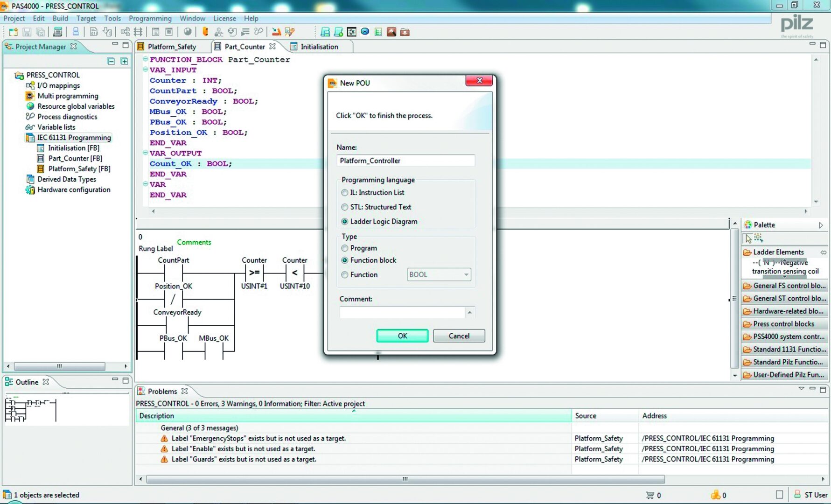Choose the Program type radio button
831x504 pixels.
(344, 248)
